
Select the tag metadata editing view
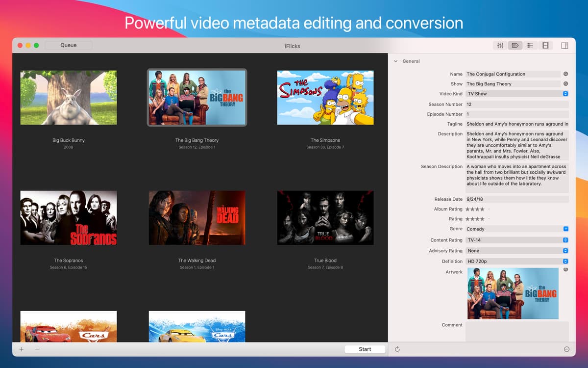coord(515,45)
